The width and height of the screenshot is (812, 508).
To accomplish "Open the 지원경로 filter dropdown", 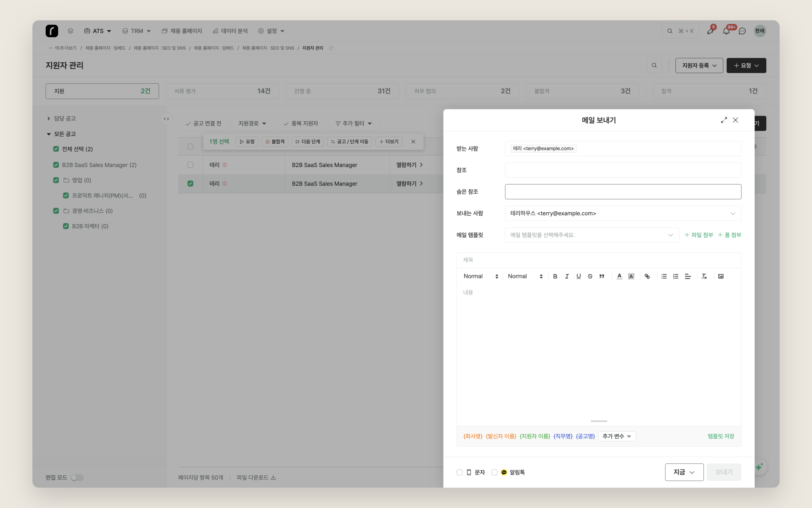I will click(252, 123).
